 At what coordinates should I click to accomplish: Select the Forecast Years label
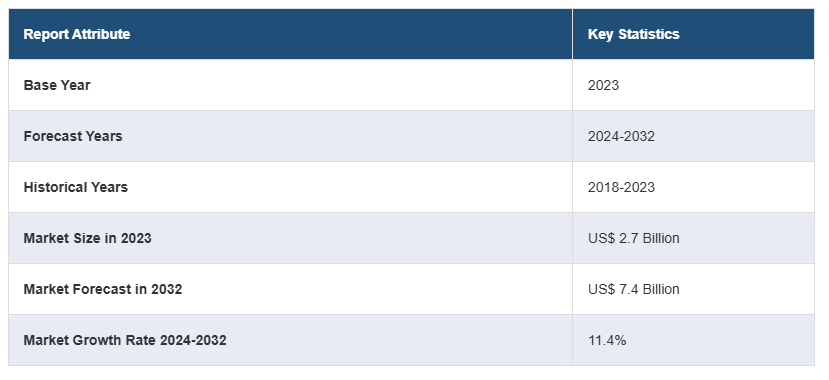(x=73, y=136)
